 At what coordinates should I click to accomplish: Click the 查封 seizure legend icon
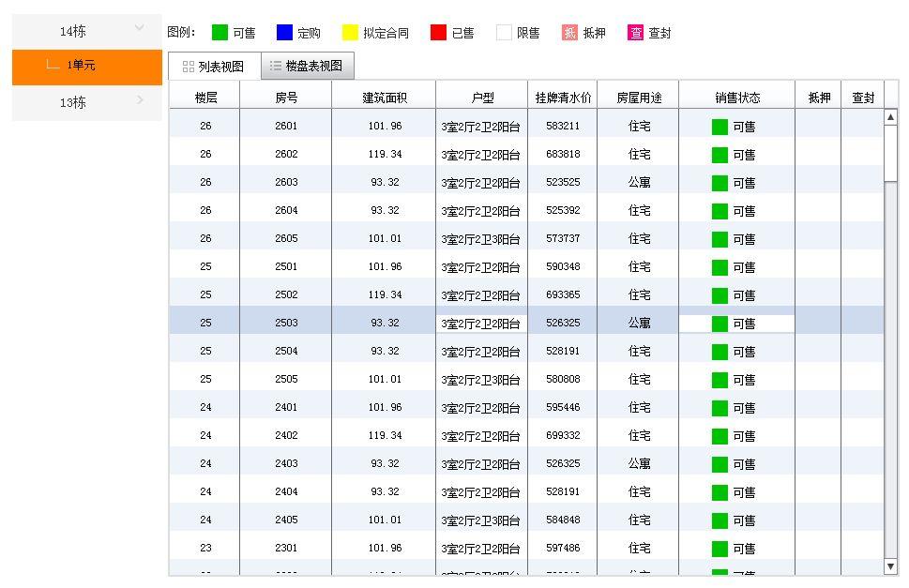point(636,33)
